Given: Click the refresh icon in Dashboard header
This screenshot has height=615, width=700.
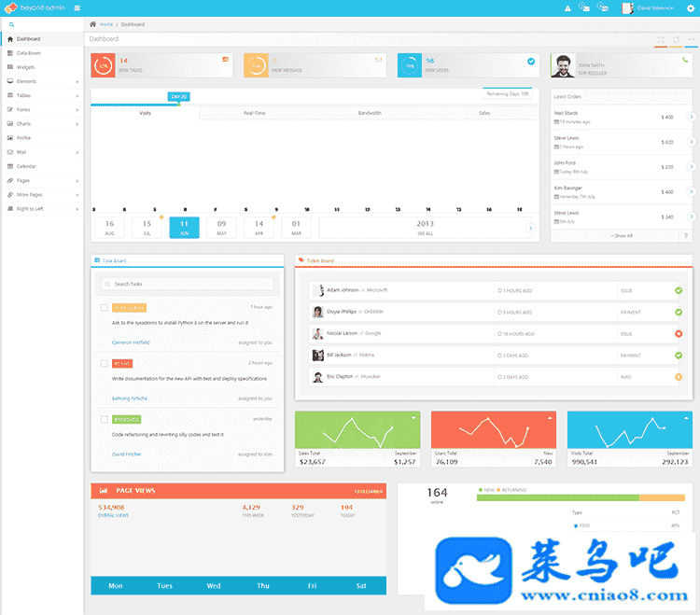Looking at the screenshot, I should [x=676, y=40].
